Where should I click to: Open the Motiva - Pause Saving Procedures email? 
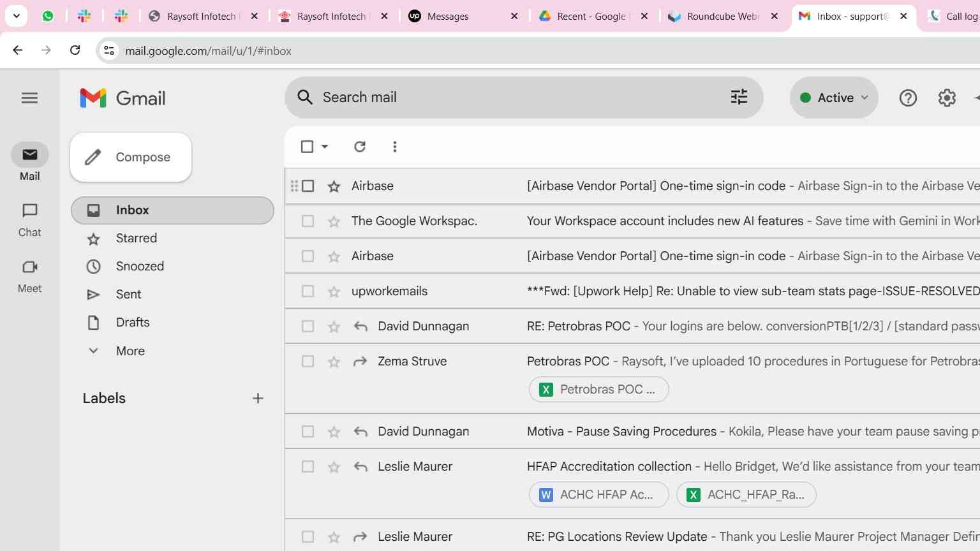(632, 432)
